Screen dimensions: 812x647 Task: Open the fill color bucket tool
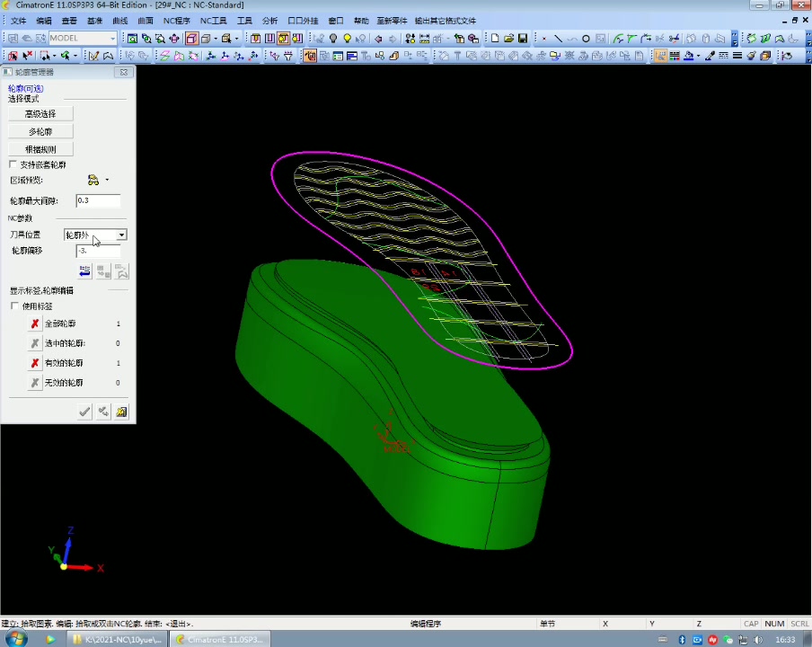689,56
